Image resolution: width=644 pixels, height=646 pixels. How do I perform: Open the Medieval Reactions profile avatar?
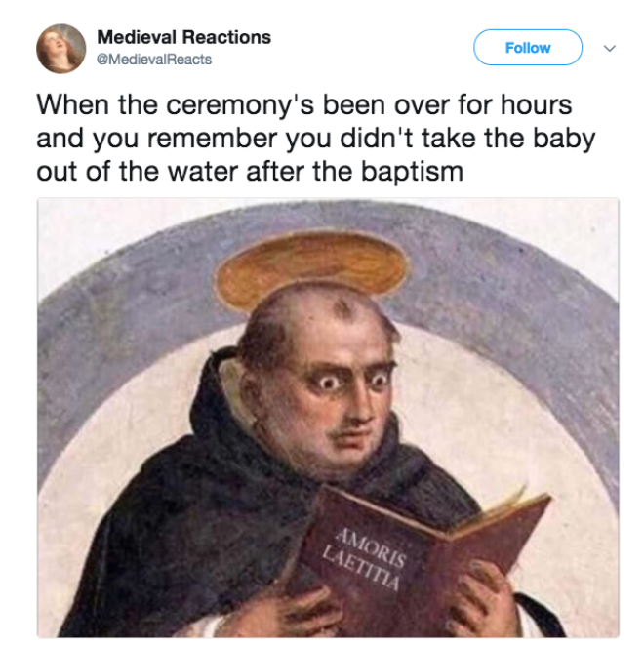[x=60, y=49]
